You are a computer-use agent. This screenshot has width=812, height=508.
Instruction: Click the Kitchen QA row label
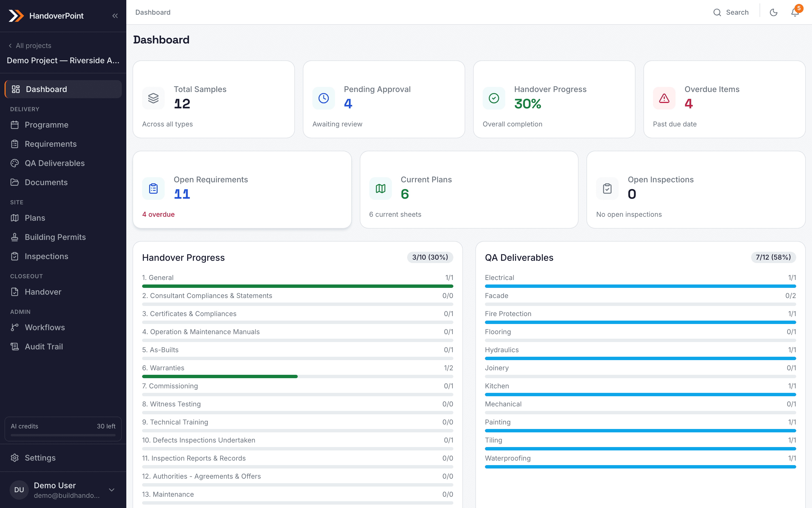click(497, 386)
